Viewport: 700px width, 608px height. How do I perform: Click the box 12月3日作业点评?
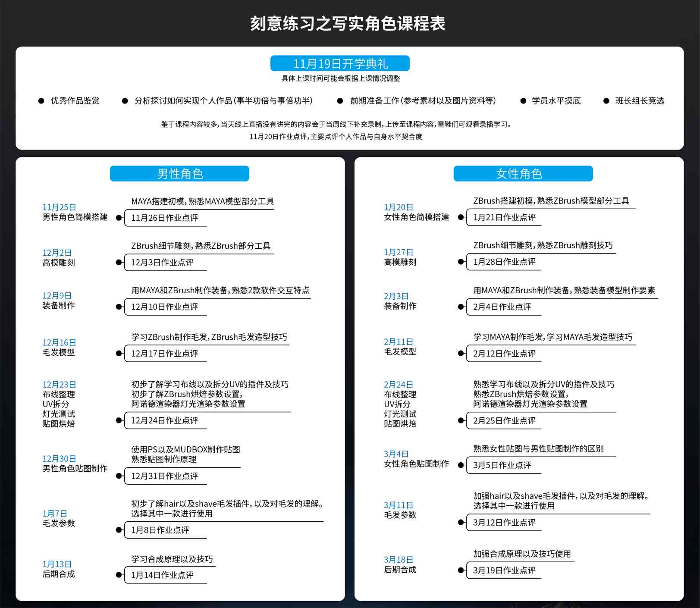[166, 262]
